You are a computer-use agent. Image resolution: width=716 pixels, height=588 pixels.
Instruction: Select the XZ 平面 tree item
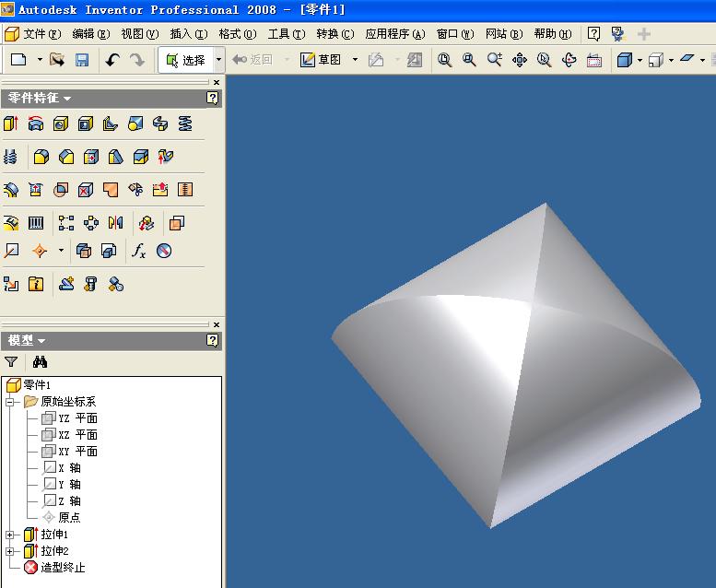tap(69, 434)
